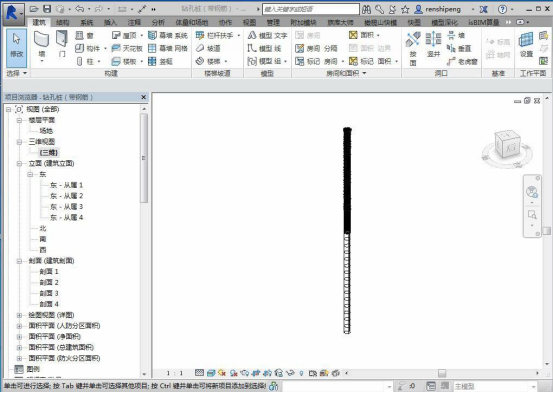The height and width of the screenshot is (393, 553).
Task: Select the 房间 分隔 room separator tool
Action: 316,48
